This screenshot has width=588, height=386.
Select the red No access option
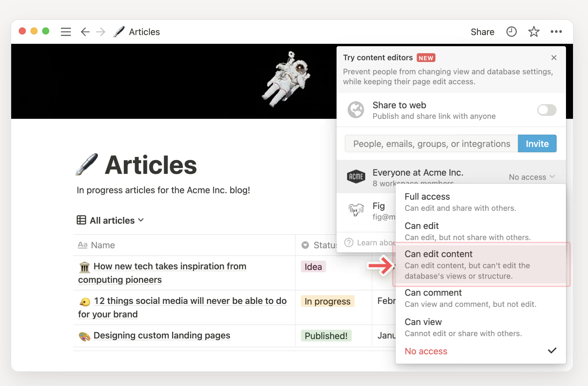tap(426, 351)
